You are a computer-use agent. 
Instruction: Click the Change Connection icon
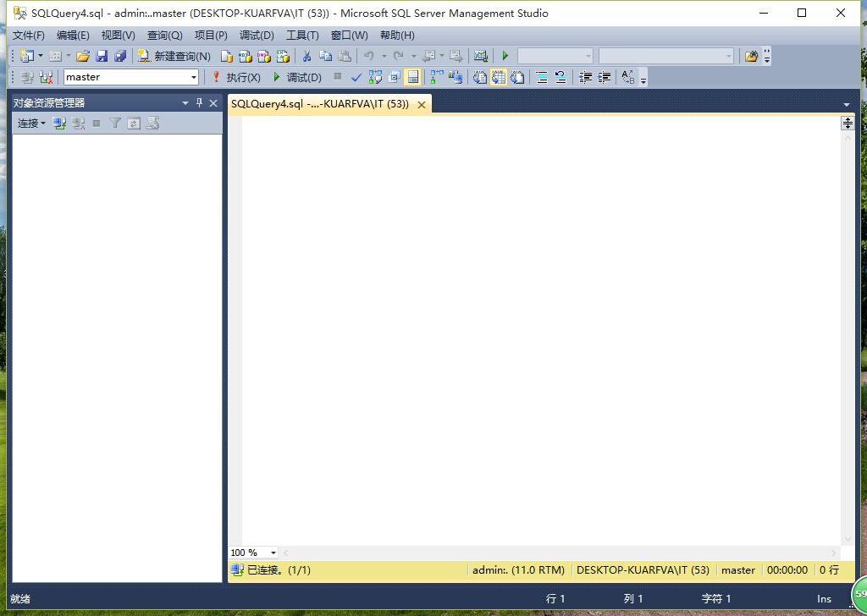point(46,77)
